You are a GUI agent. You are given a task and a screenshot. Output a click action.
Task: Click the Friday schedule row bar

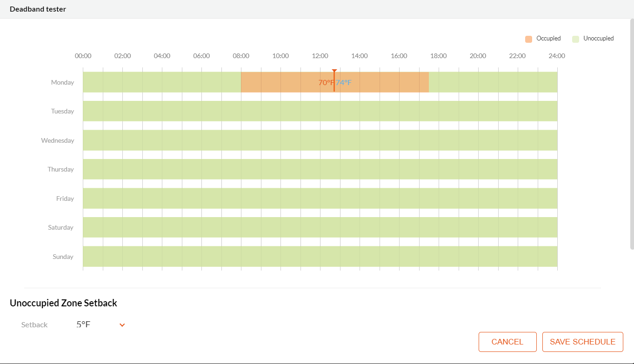pos(320,199)
